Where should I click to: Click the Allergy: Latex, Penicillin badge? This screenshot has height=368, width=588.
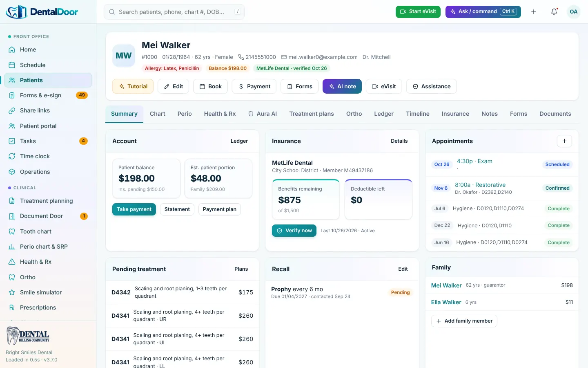click(172, 68)
